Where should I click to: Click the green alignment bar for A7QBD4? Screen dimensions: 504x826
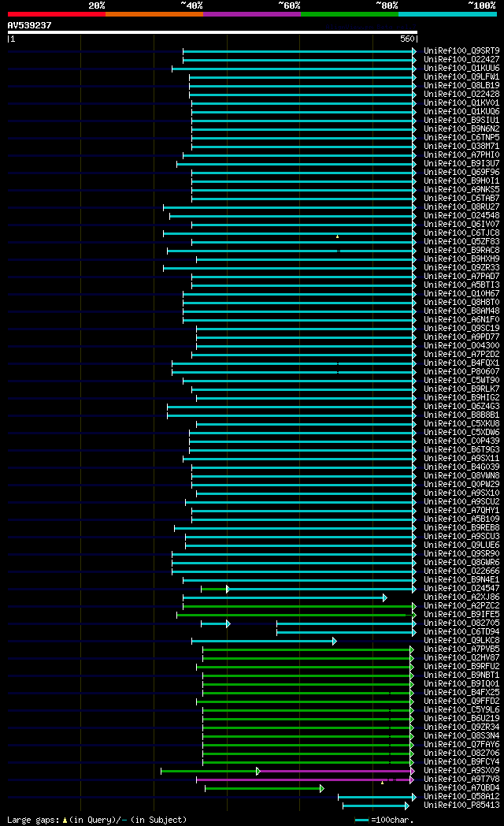(x=264, y=789)
